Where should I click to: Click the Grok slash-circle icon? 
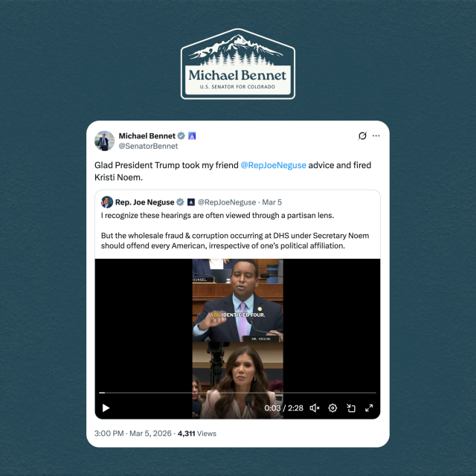(x=362, y=135)
